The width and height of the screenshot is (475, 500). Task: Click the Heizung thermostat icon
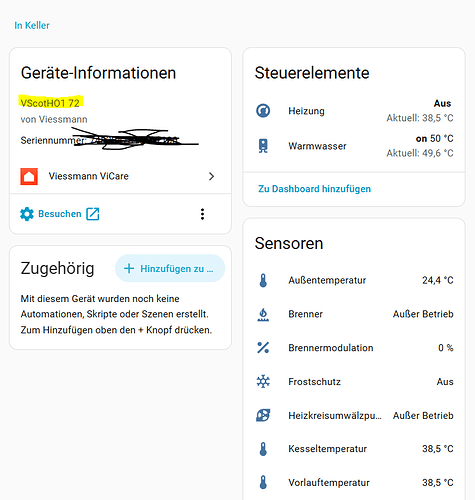pyautogui.click(x=263, y=111)
